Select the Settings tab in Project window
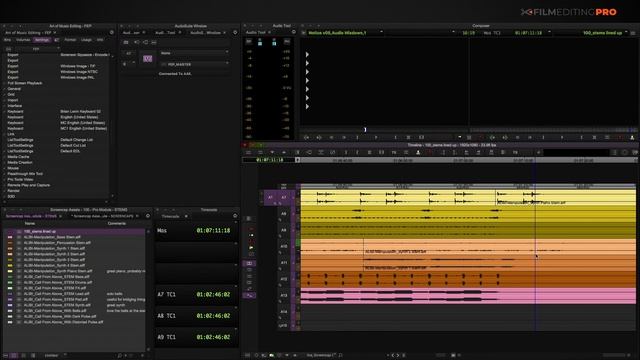 point(42,40)
